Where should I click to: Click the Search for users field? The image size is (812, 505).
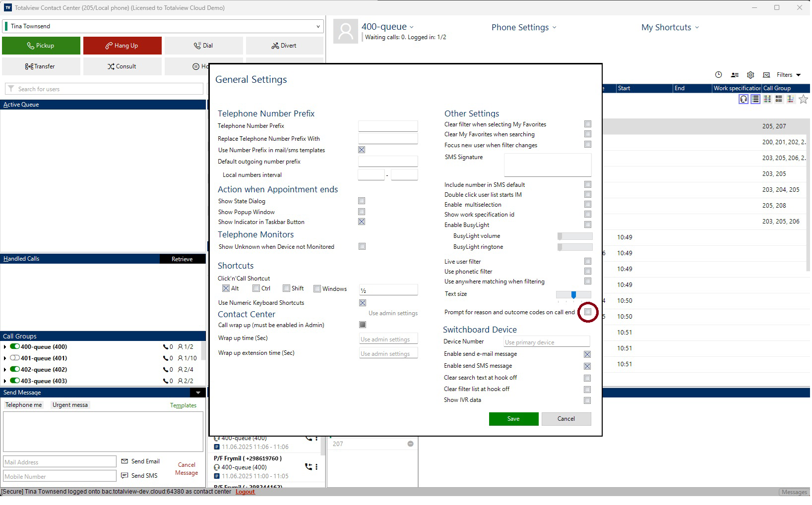pos(104,89)
